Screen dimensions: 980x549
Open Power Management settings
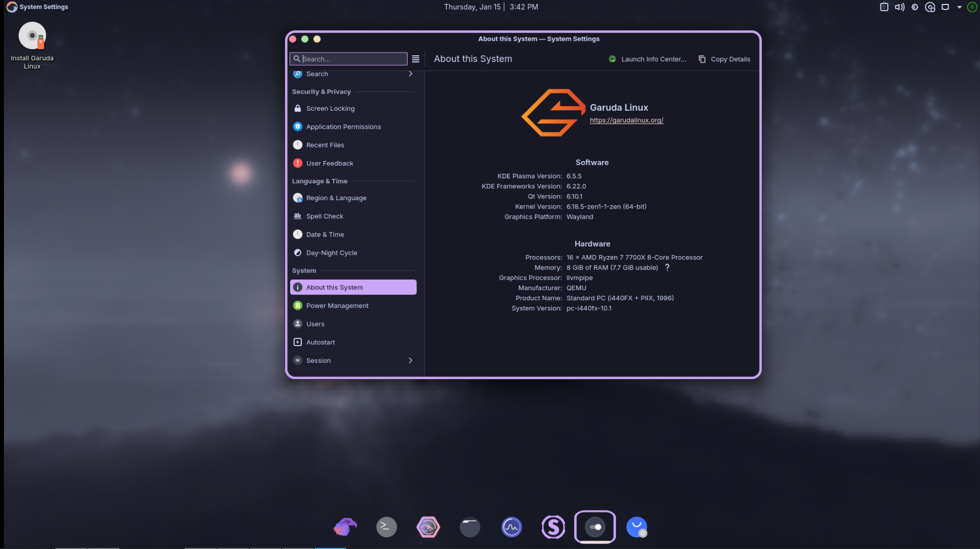click(353, 306)
